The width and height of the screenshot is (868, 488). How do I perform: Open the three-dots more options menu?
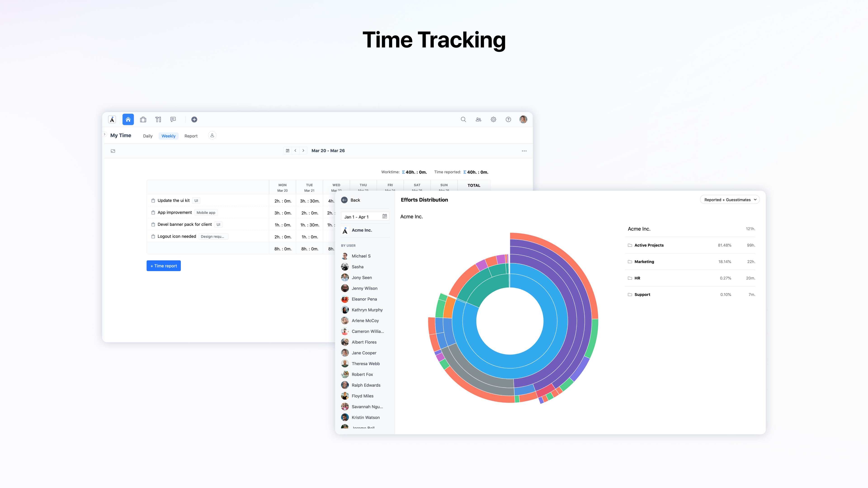(524, 151)
